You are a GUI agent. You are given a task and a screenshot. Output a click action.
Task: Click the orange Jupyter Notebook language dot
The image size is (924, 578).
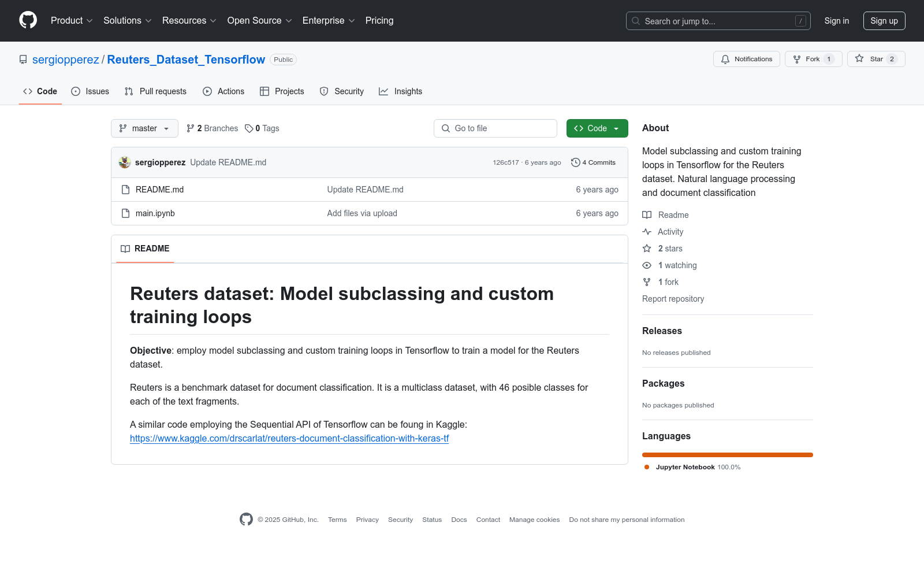click(x=647, y=467)
